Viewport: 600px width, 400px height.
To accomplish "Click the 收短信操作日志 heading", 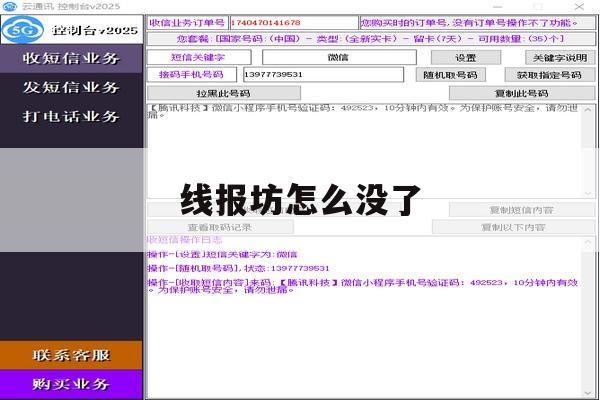I will pyautogui.click(x=185, y=240).
